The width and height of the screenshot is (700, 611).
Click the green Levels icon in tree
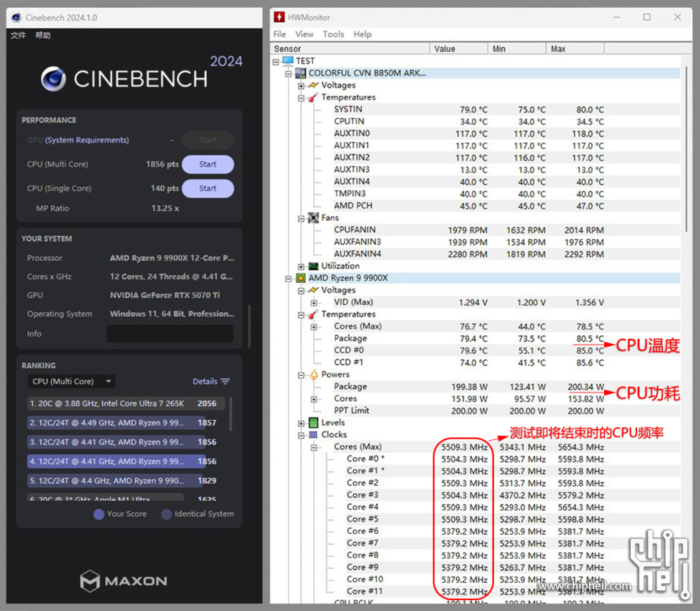313,422
